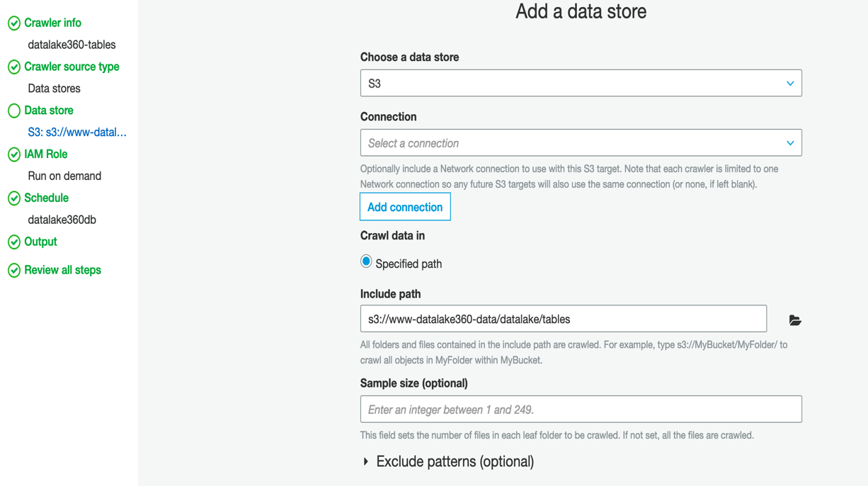Select the Specified path radio button
This screenshot has height=486, width=868.
(366, 262)
